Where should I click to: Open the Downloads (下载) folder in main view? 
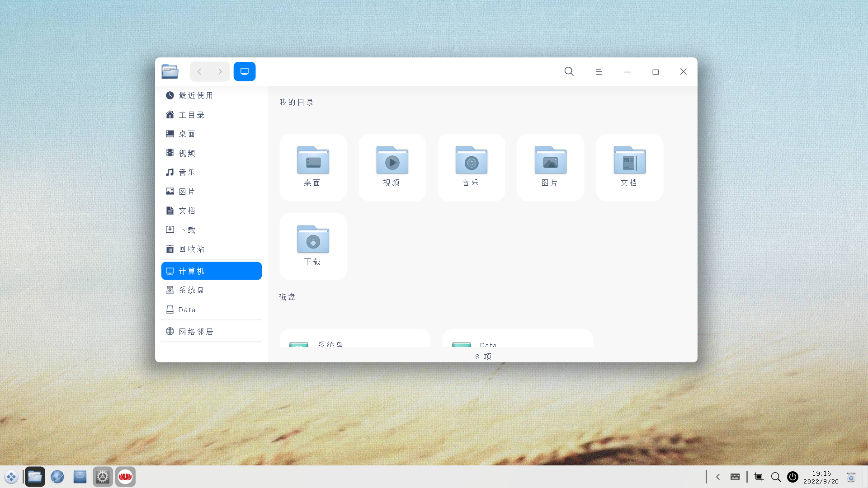(313, 246)
